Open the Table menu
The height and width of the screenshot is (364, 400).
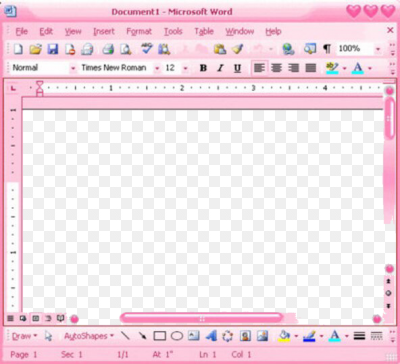(204, 31)
